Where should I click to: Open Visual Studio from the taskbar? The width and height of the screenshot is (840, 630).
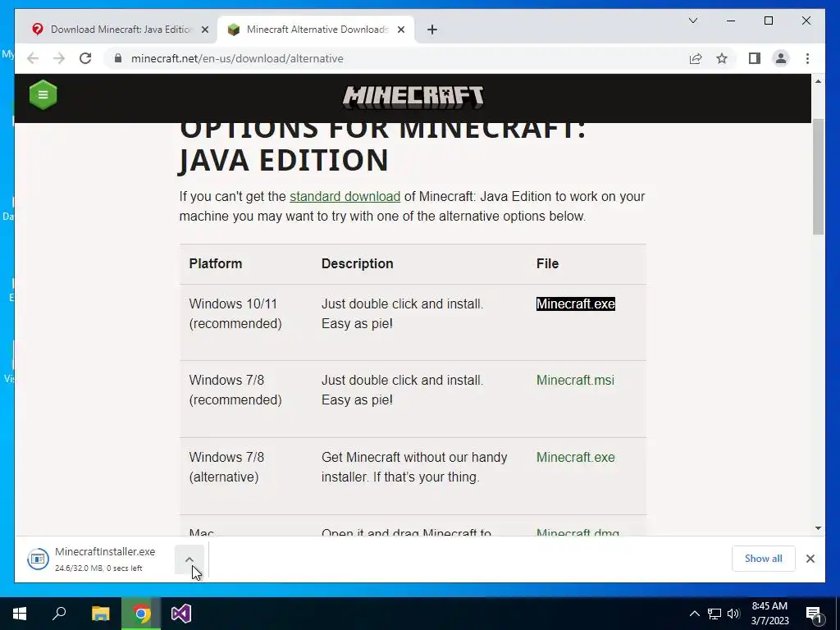181,614
